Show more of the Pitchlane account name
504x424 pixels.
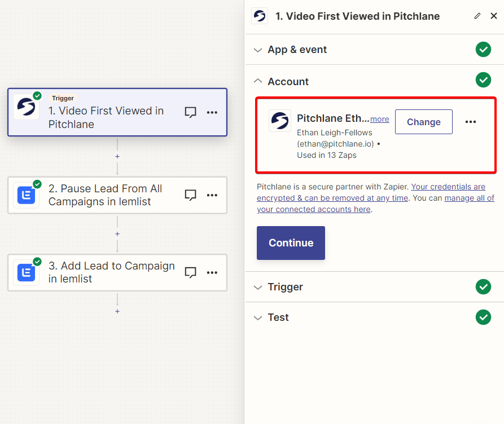[380, 119]
